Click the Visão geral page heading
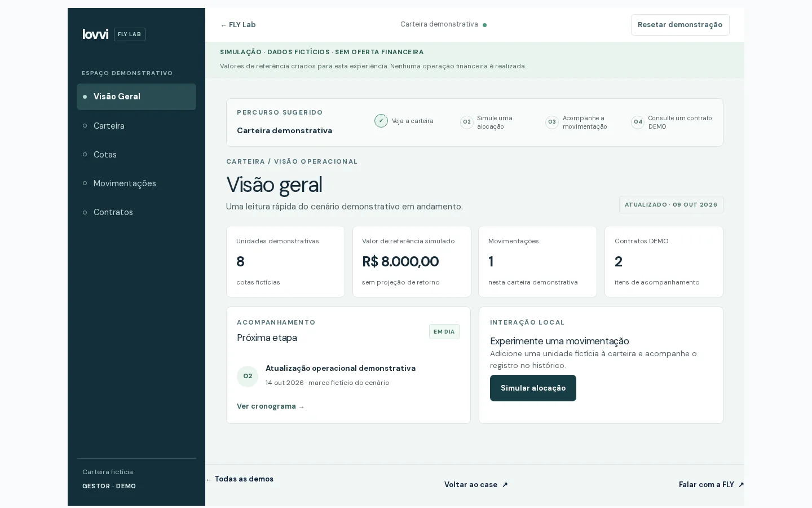The height and width of the screenshot is (508, 812). pyautogui.click(x=274, y=185)
